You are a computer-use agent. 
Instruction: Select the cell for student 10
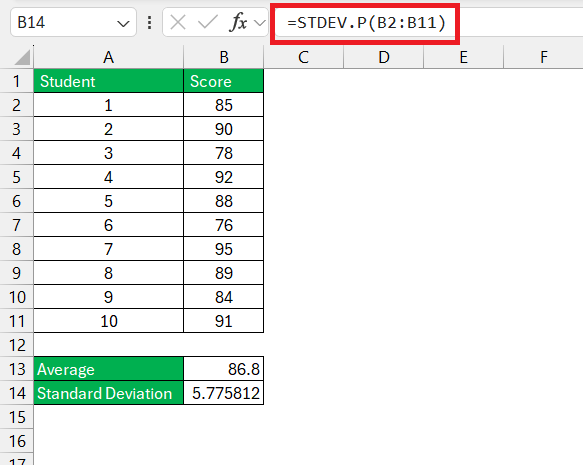click(x=109, y=321)
